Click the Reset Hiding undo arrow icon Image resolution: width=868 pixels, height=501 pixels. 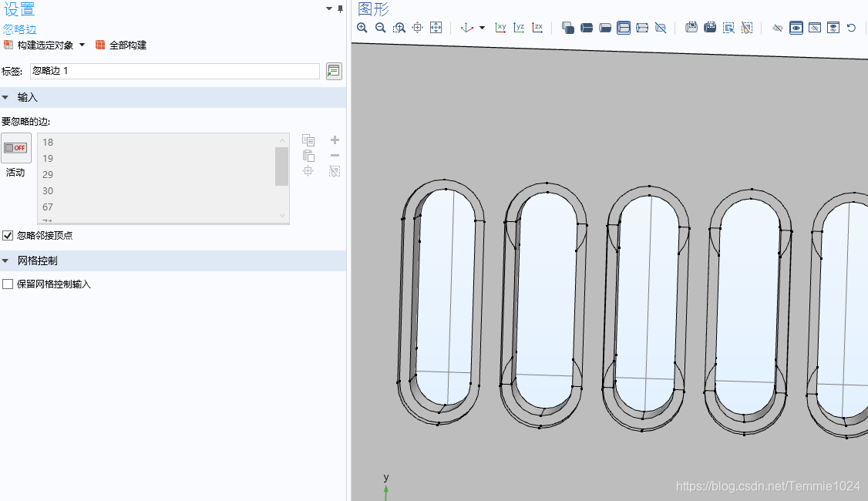(x=851, y=28)
